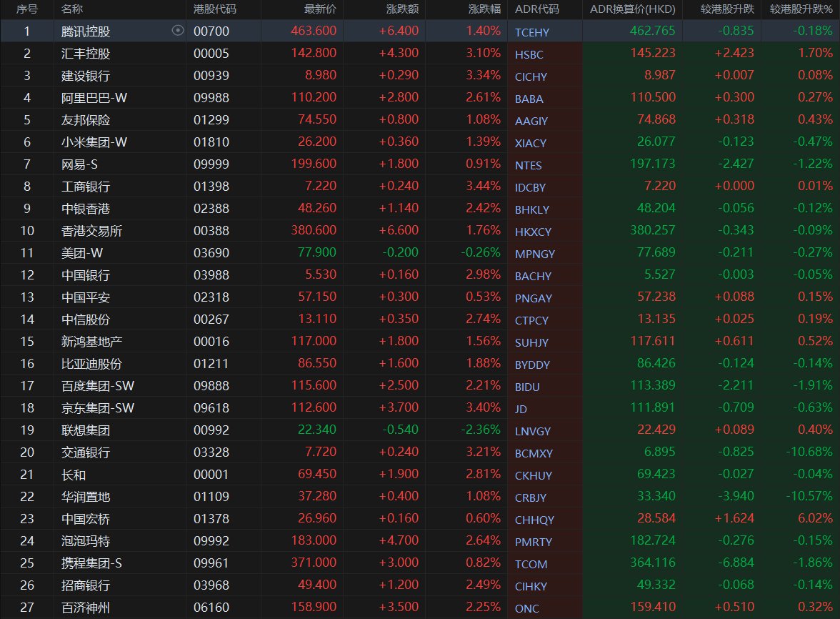Sort by the 涨跌幅 column header
This screenshot has width=840, height=619.
click(x=484, y=9)
